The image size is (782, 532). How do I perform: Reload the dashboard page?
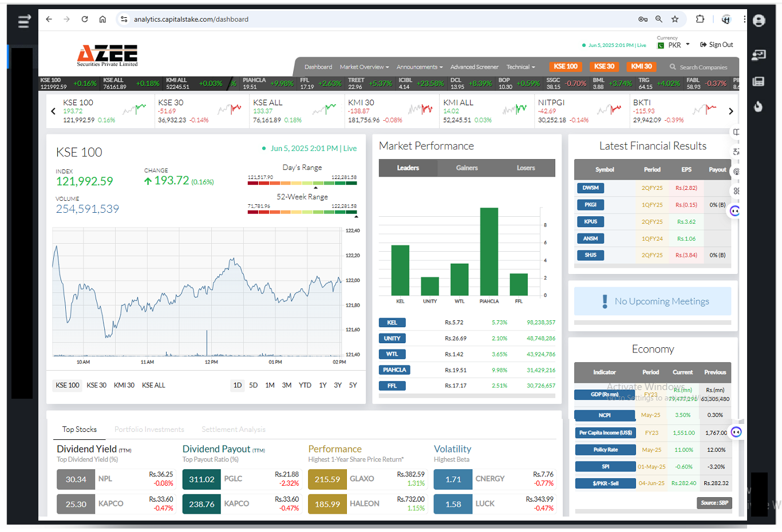85,19
